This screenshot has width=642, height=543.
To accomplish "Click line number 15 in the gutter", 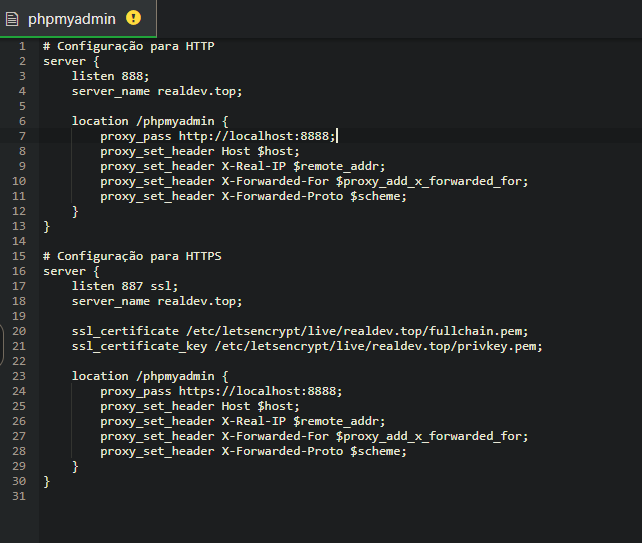I will coord(22,256).
